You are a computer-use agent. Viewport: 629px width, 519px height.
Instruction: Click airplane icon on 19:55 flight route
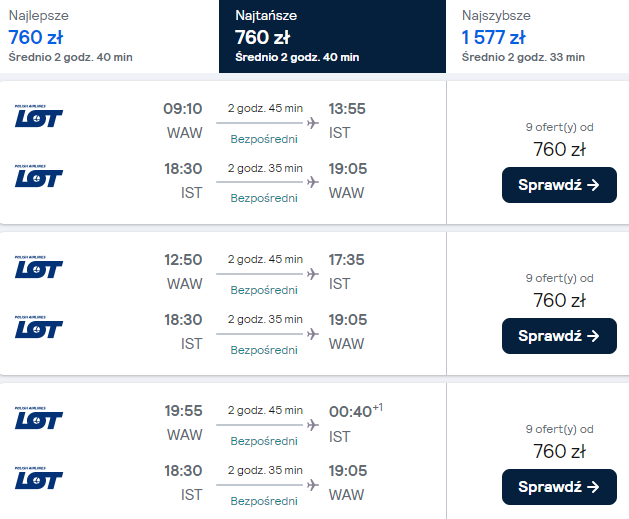tap(312, 425)
